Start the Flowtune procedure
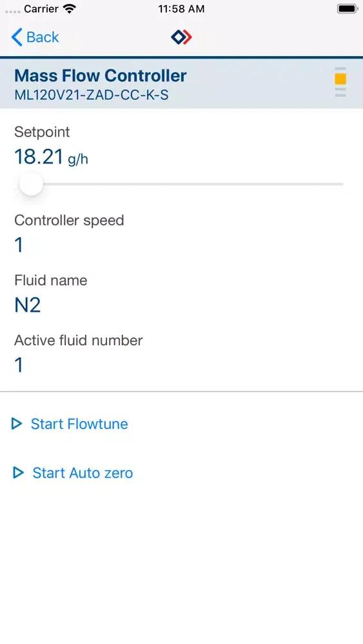This screenshot has width=363, height=644. pyautogui.click(x=79, y=424)
